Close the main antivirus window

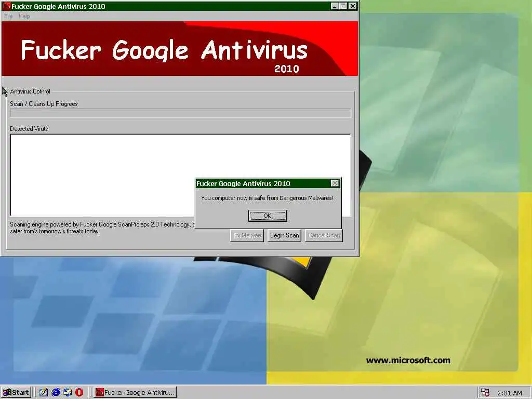point(353,6)
